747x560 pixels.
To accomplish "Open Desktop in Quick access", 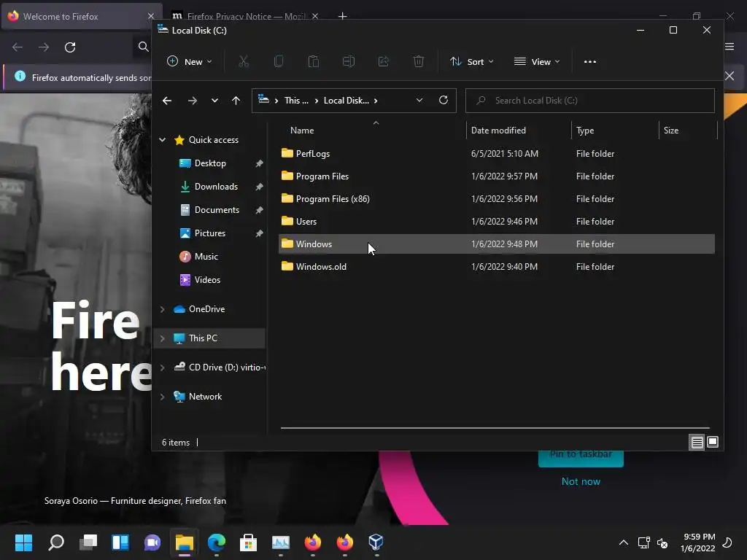I will [x=209, y=163].
